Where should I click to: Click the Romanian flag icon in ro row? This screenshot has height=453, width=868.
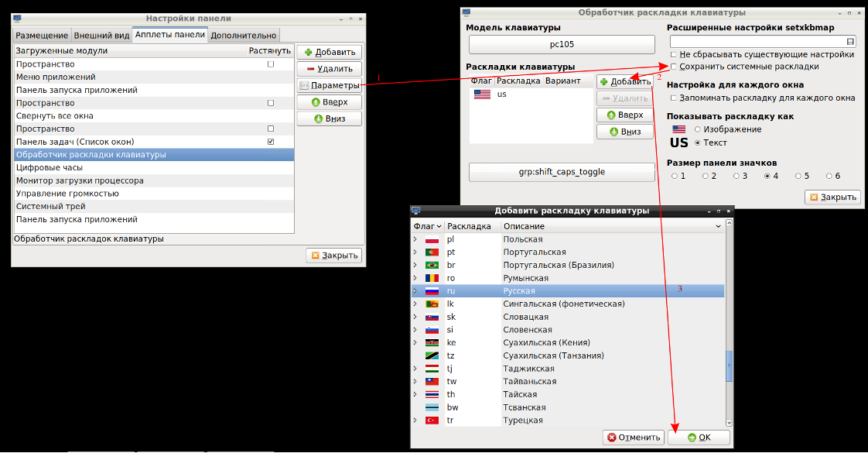pyautogui.click(x=432, y=279)
